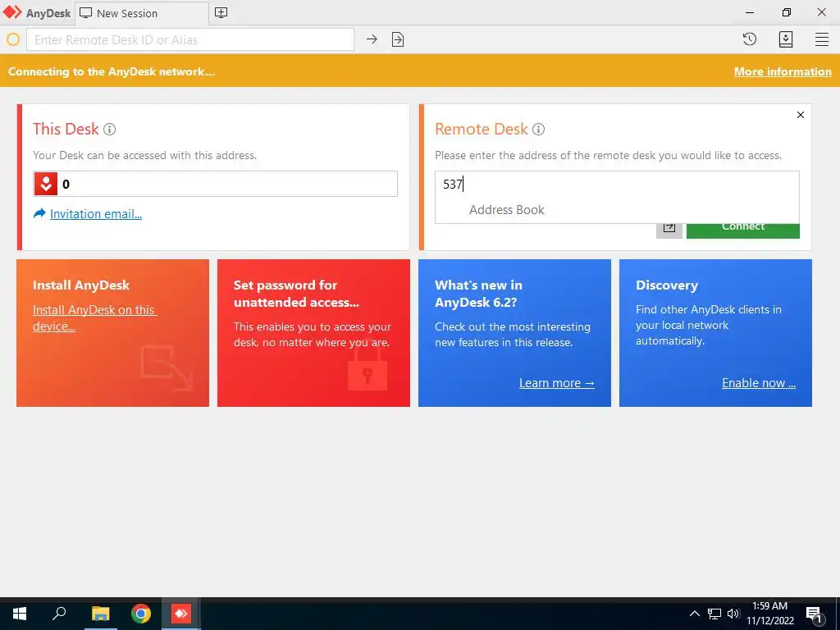Click the Install AnyDesk tile heading
The image size is (840, 630).
(x=81, y=285)
